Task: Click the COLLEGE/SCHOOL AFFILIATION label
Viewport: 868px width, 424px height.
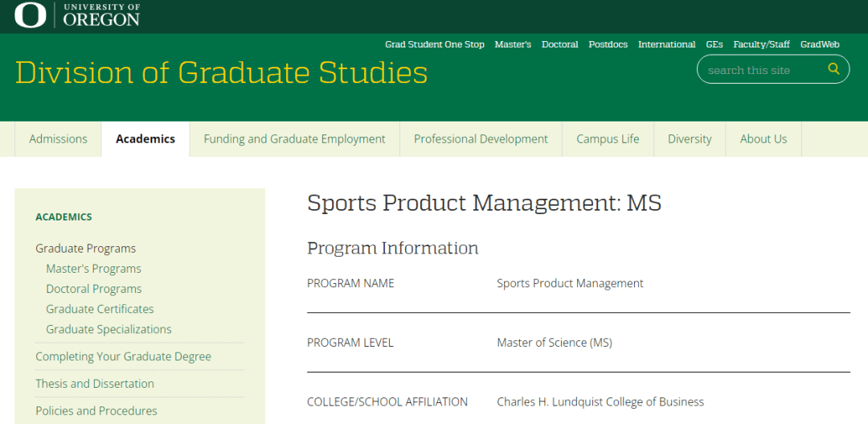Action: pos(387,401)
